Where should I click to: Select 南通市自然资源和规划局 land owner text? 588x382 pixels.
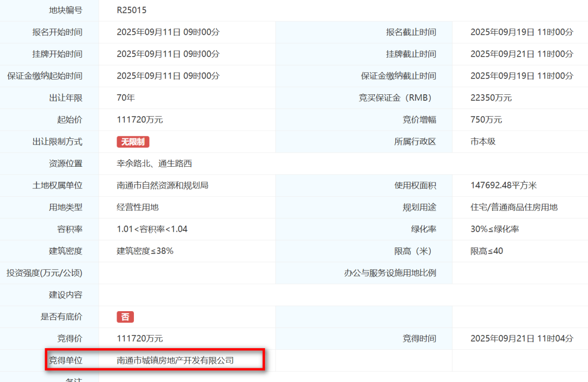point(162,185)
